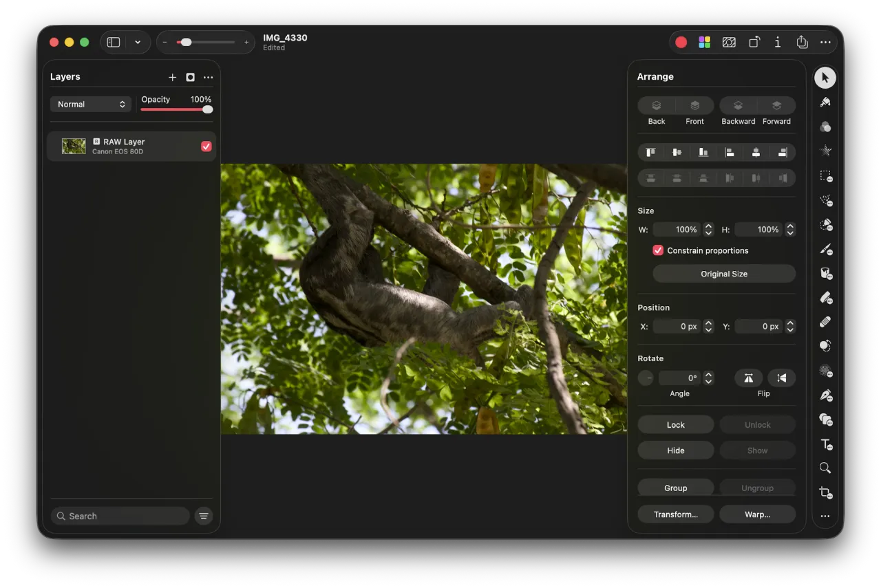Open the Layers panel options ellipsis menu

click(209, 77)
